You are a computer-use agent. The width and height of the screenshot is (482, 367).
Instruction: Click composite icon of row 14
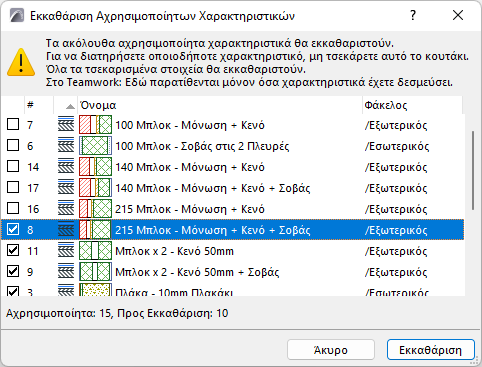tap(66, 167)
